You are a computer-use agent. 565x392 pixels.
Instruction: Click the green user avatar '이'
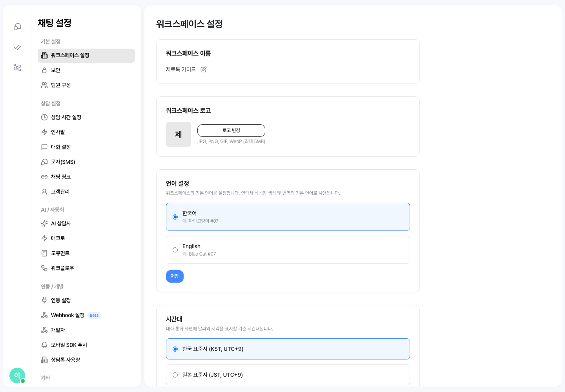(x=17, y=376)
